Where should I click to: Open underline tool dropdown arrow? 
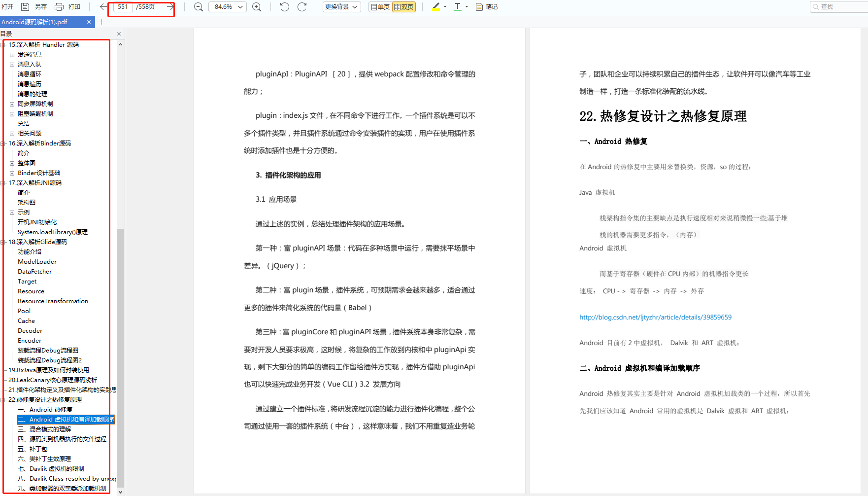click(x=467, y=7)
